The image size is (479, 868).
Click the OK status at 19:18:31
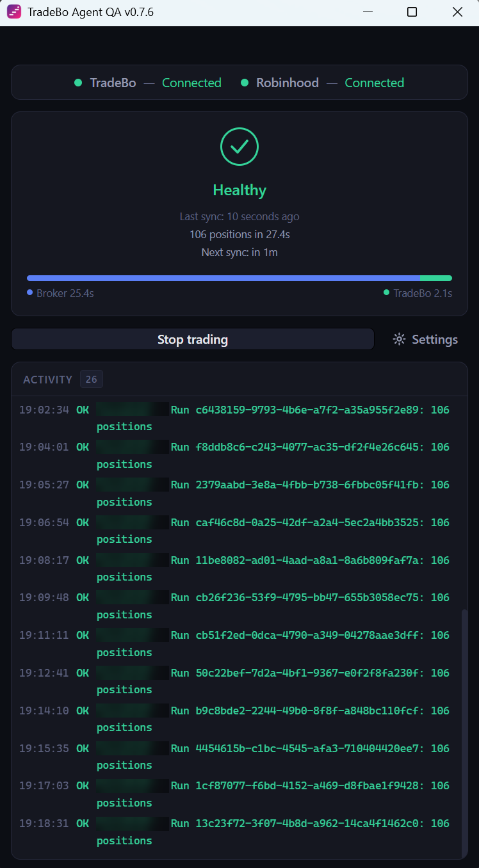tap(83, 823)
